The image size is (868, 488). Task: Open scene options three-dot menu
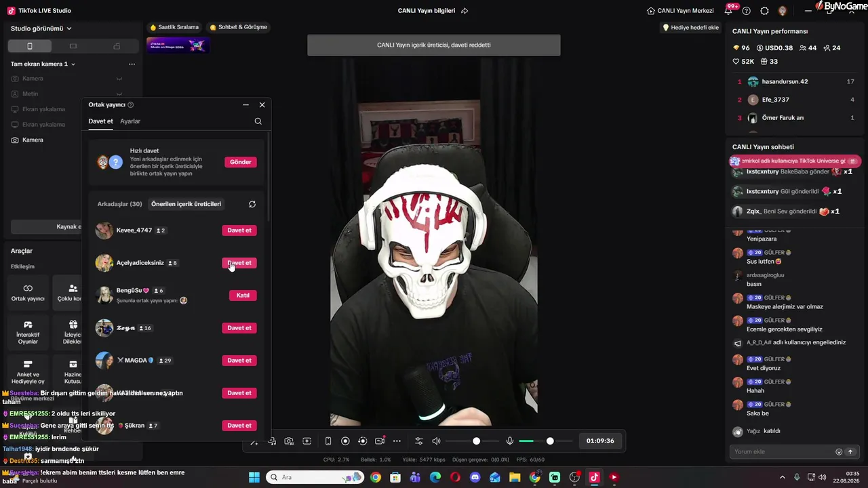(132, 64)
